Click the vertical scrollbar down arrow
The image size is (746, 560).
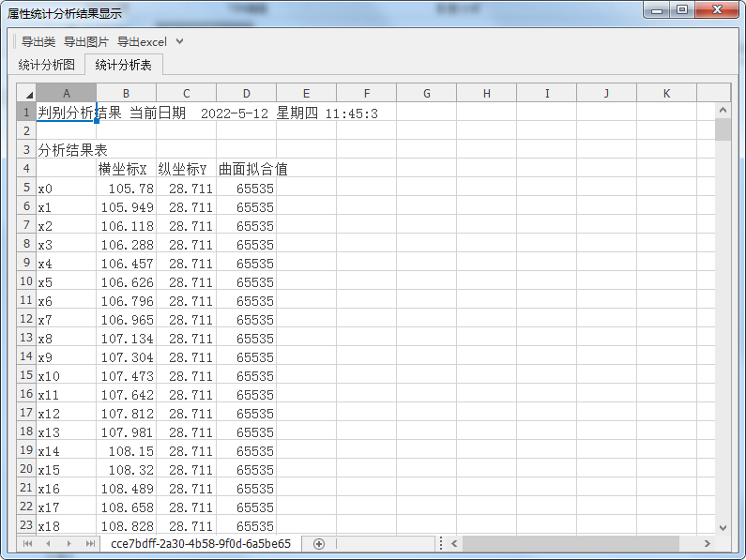click(x=723, y=528)
